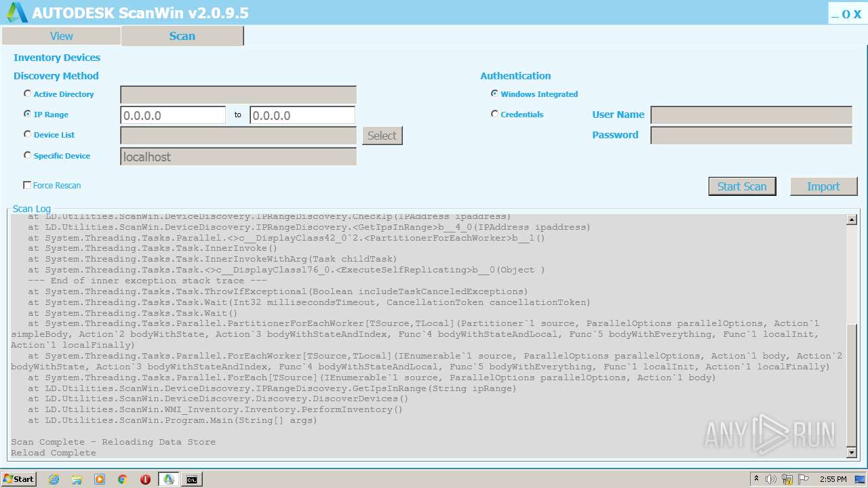Open the volume speaker tray icon
This screenshot has height=488, width=868.
pyautogui.click(x=771, y=479)
